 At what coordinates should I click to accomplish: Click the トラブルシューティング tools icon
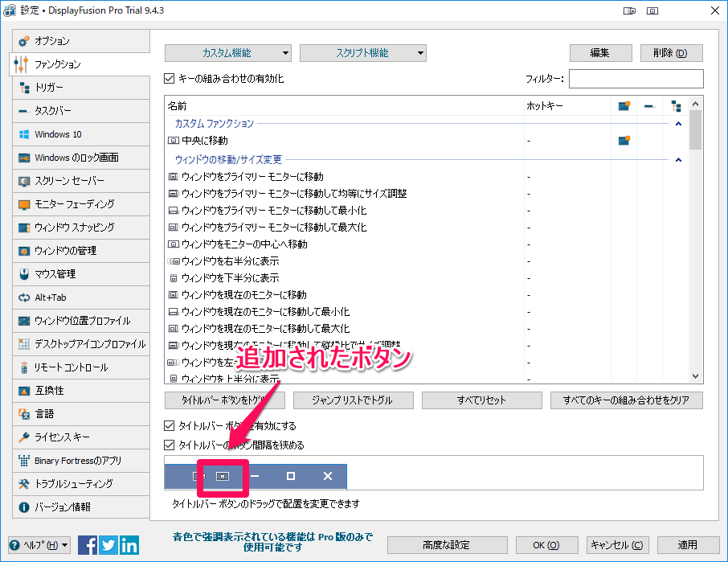[24, 485]
